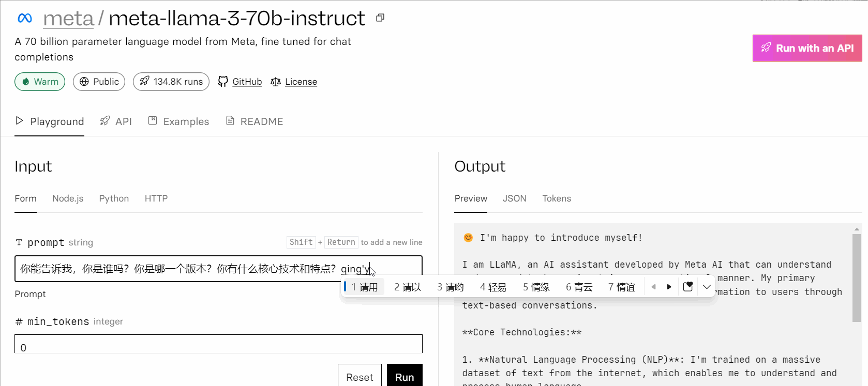
Task: Click the scales icon next to License
Action: 276,82
